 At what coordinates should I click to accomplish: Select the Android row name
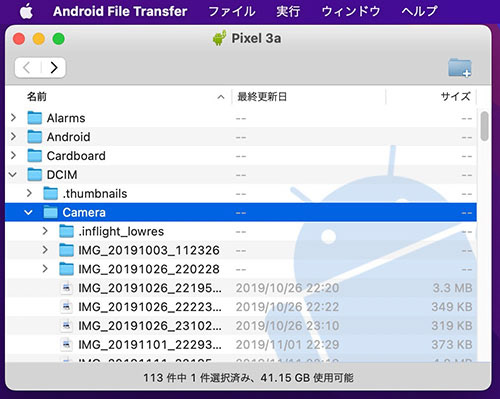(69, 137)
